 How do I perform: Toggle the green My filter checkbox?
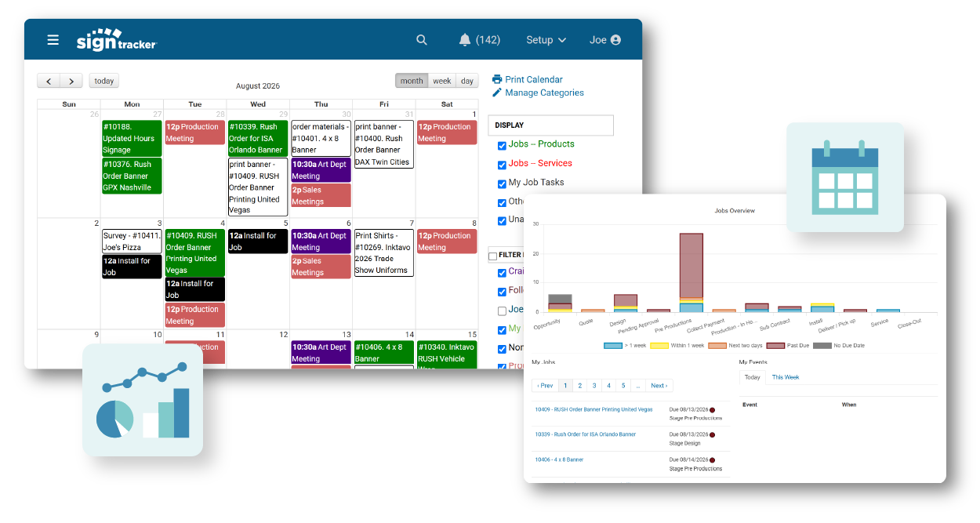(x=502, y=329)
